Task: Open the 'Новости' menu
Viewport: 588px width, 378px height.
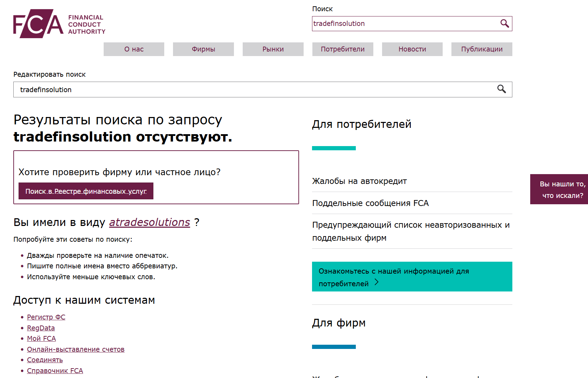Action: (x=412, y=49)
